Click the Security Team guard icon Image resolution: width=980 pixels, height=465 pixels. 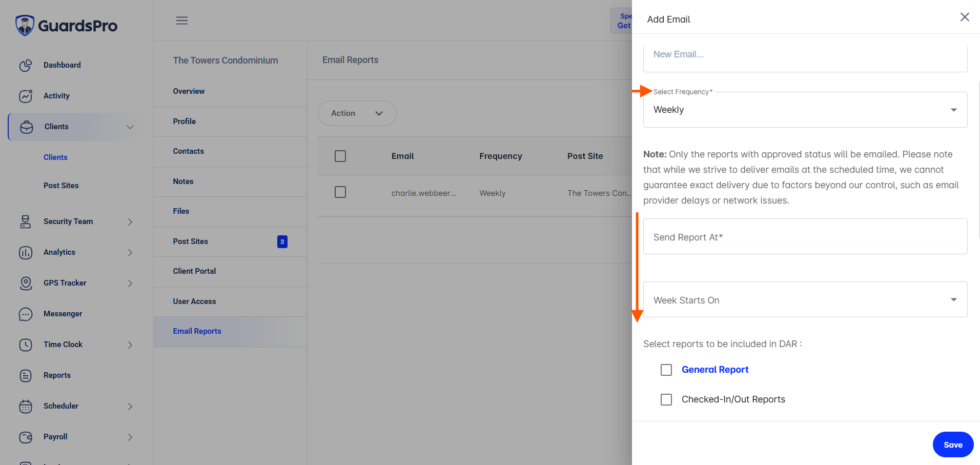pos(26,221)
